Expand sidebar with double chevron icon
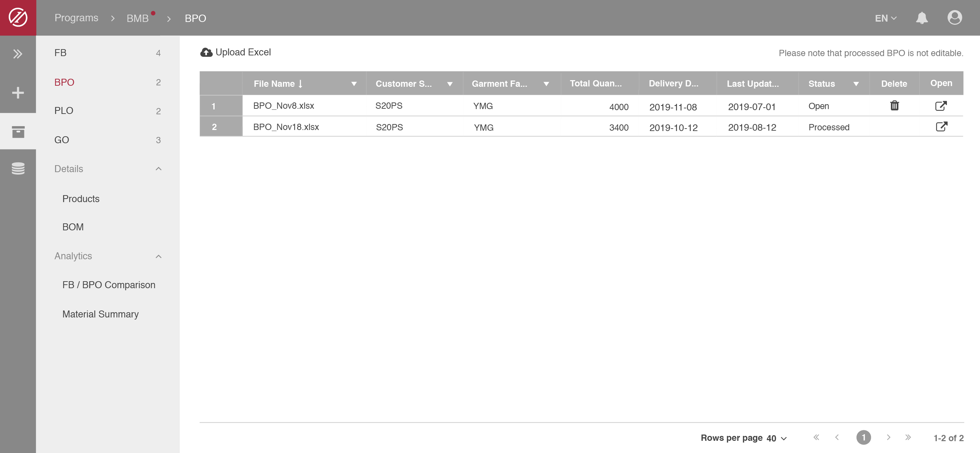 coord(18,54)
